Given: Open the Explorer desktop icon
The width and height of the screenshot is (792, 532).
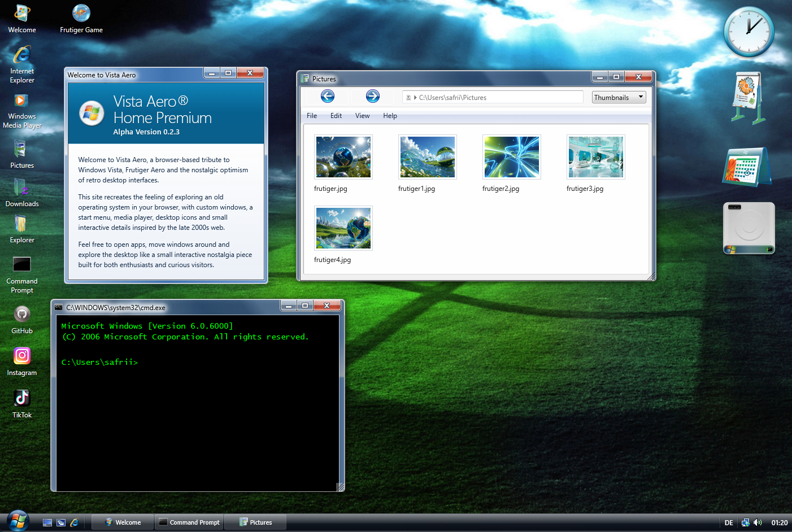Looking at the screenshot, I should [x=22, y=229].
